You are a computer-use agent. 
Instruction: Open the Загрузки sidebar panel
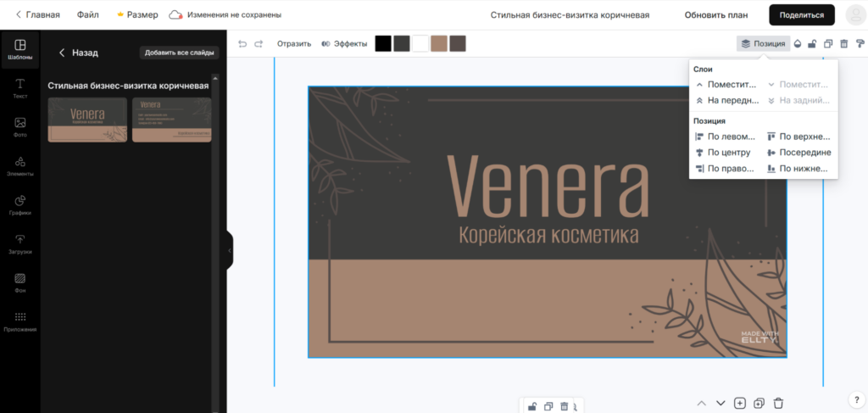click(x=20, y=244)
